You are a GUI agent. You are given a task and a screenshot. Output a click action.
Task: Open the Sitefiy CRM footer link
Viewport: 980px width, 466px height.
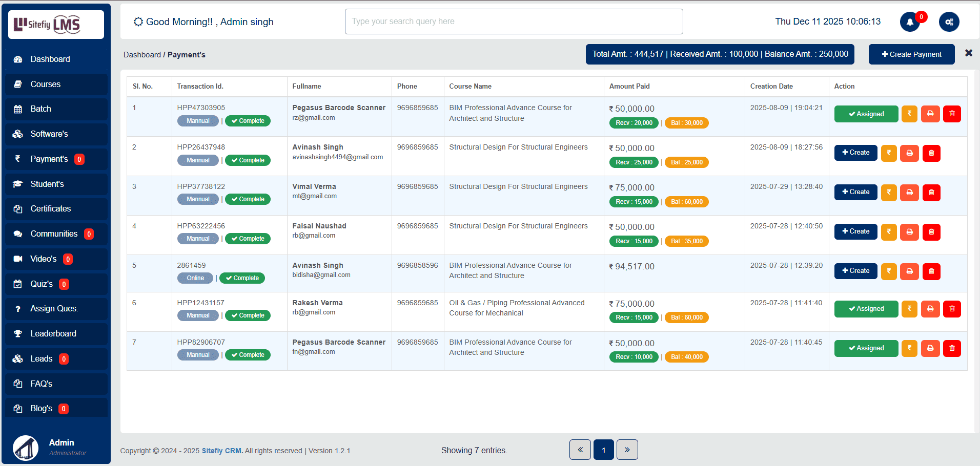tap(221, 451)
